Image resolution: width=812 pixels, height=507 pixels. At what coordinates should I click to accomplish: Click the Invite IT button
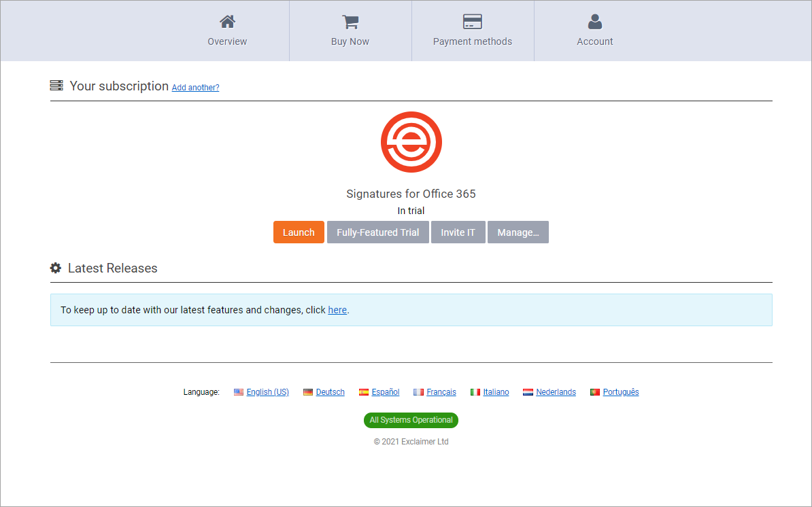coord(458,232)
